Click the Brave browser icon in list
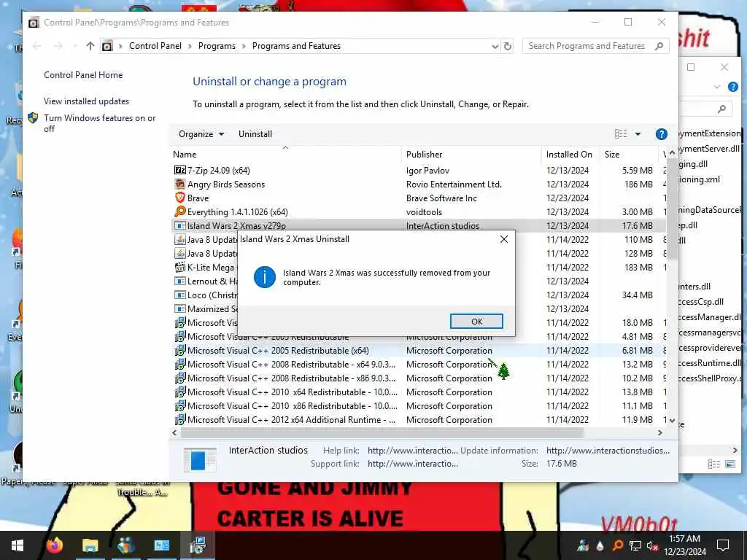The image size is (747, 560). click(179, 198)
